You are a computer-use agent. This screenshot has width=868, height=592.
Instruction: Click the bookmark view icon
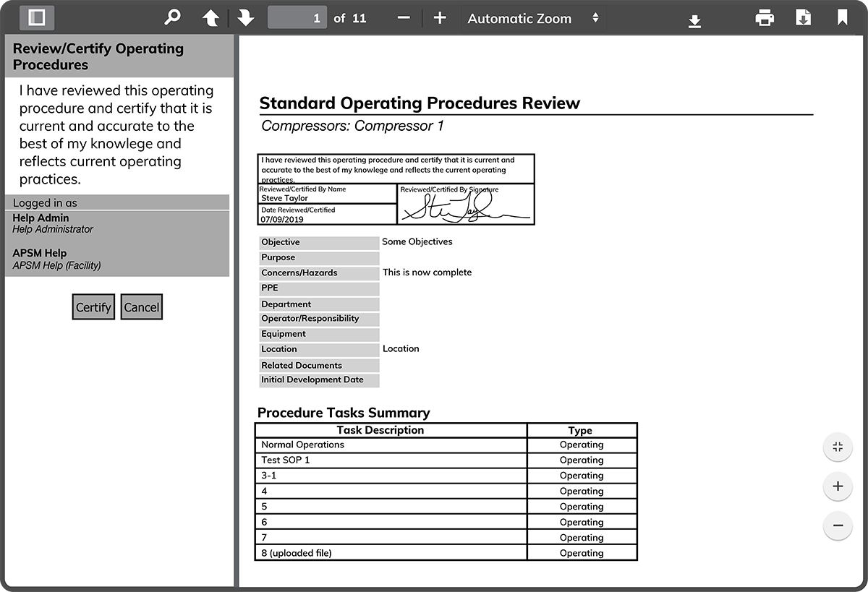[843, 18]
